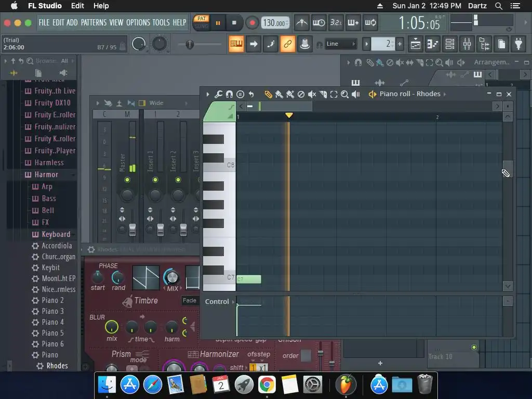This screenshot has height=399, width=532.
Task: Click the Playback scrub tool in Piano roll
Action: 355,95
